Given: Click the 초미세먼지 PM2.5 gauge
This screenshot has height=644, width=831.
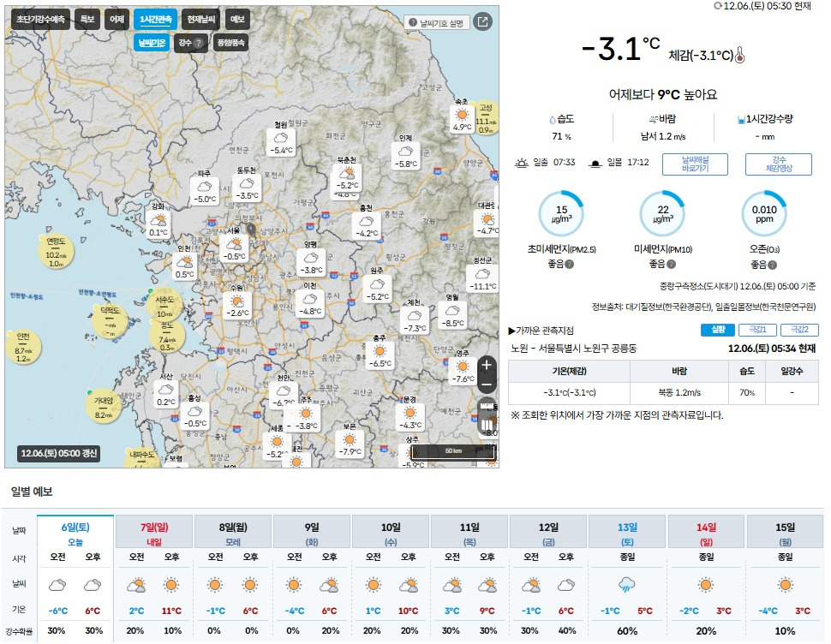Looking at the screenshot, I should tap(561, 213).
